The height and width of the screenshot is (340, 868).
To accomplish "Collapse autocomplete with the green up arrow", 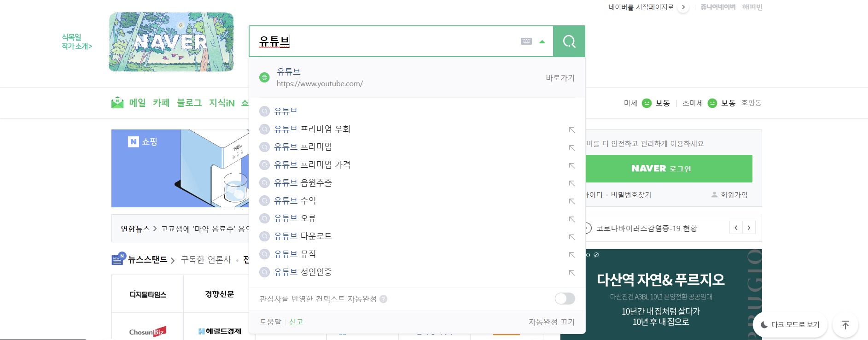I will click(x=542, y=41).
